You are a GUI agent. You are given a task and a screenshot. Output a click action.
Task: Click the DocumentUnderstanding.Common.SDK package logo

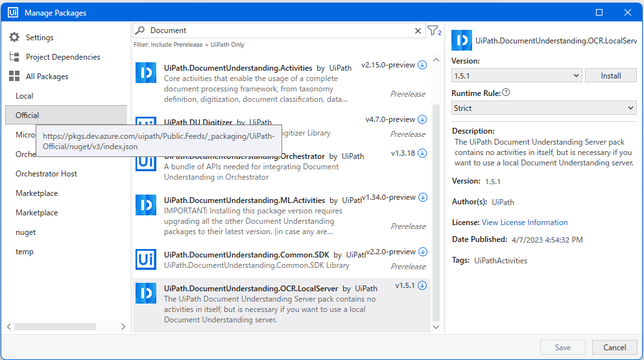[x=146, y=259]
